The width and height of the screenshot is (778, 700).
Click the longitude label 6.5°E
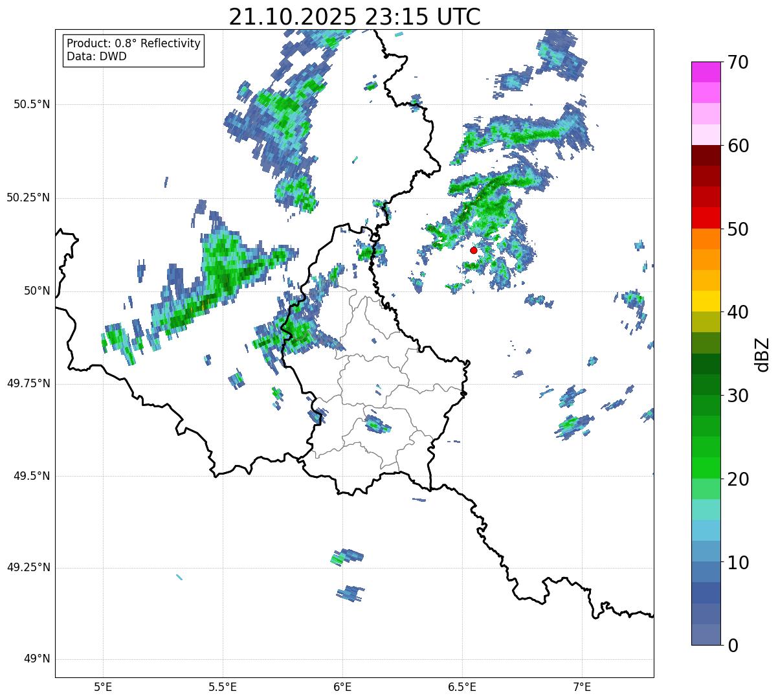[x=462, y=687]
